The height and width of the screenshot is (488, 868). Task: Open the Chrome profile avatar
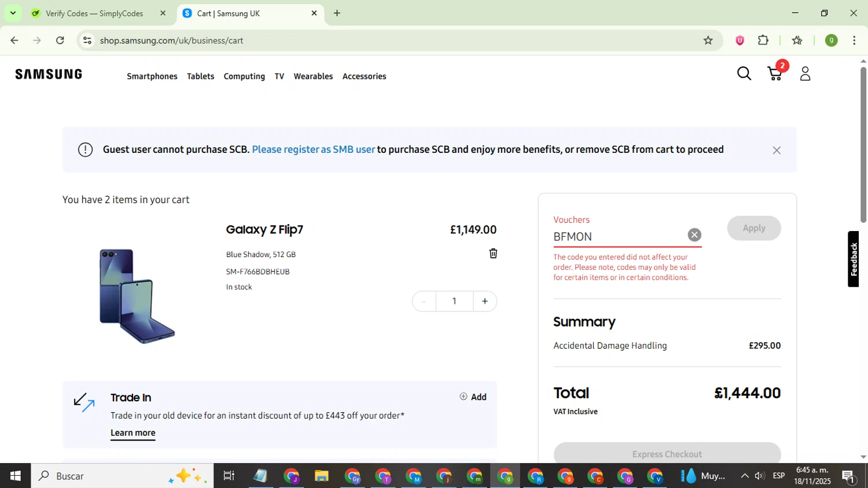(x=832, y=41)
